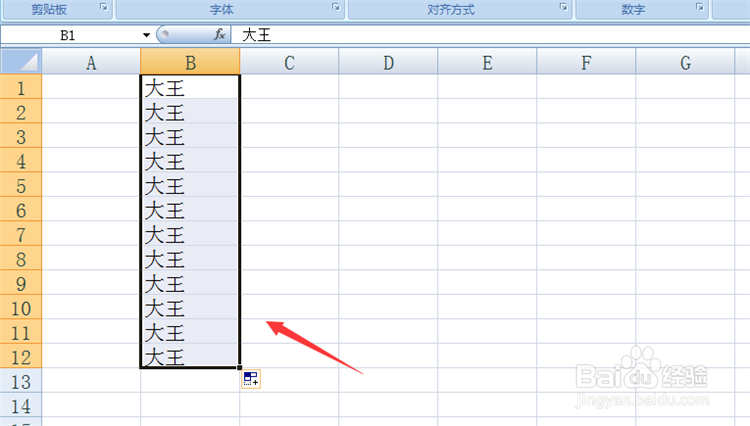Screen dimensions: 750x426
Task: Open the Clipboard (剪贴板) dialog launcher
Action: [x=104, y=7]
